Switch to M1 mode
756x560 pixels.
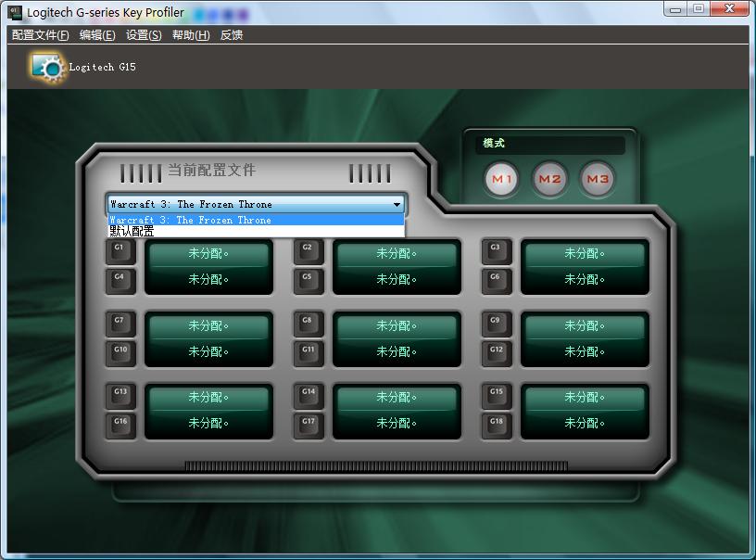tap(501, 180)
